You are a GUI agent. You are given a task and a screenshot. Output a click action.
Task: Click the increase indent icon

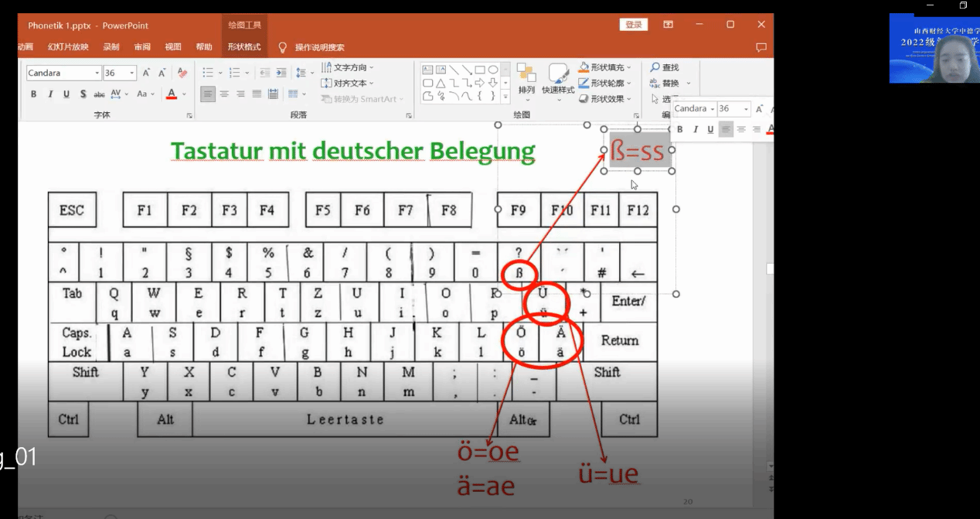tap(280, 73)
